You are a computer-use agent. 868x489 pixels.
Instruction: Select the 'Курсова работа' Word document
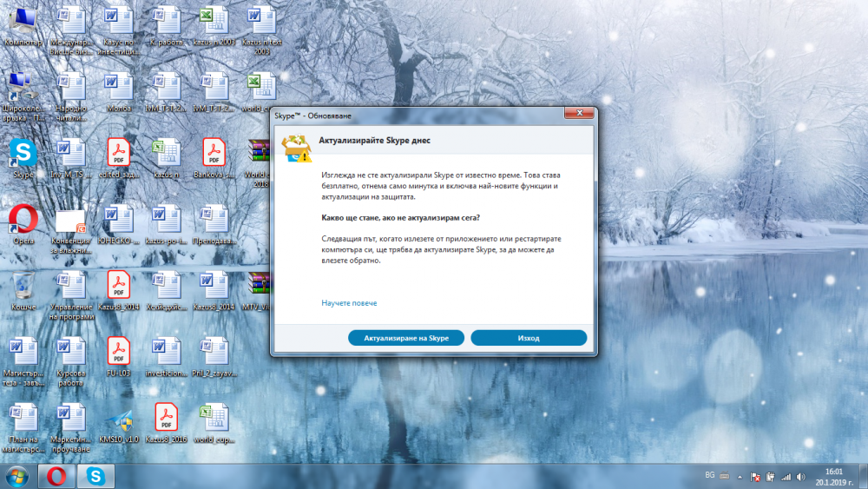(71, 362)
